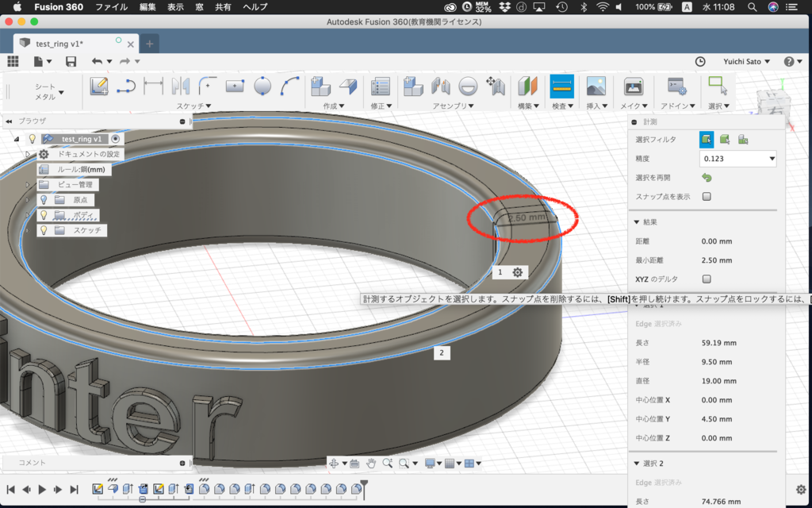
Task: Click the Measure inspect icon
Action: tap(562, 86)
